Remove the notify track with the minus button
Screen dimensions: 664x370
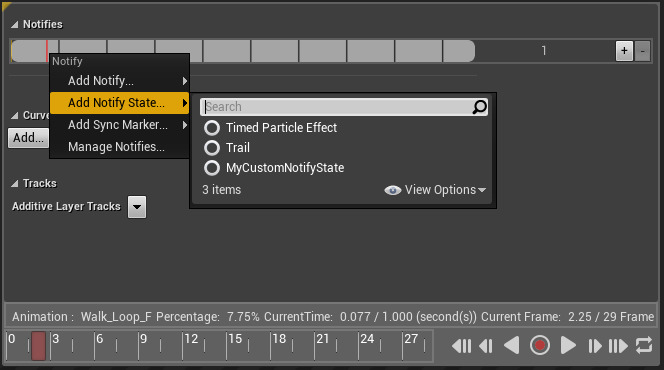(x=642, y=51)
